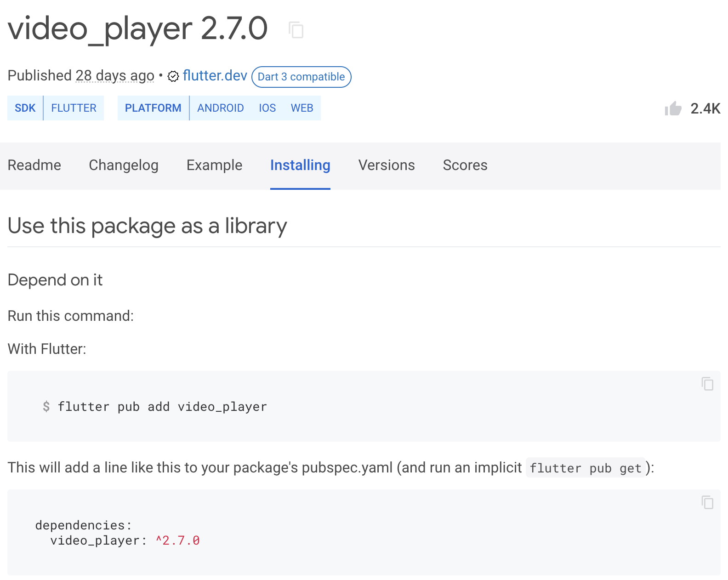Copy the flutter pub add command
The image size is (728, 580).
pyautogui.click(x=707, y=384)
